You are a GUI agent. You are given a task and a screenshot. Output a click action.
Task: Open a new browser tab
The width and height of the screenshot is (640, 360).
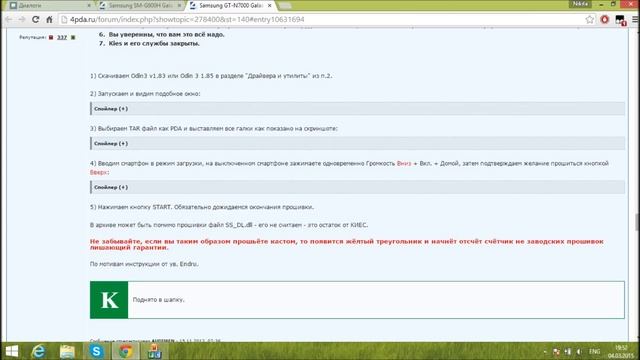pyautogui.click(x=285, y=6)
